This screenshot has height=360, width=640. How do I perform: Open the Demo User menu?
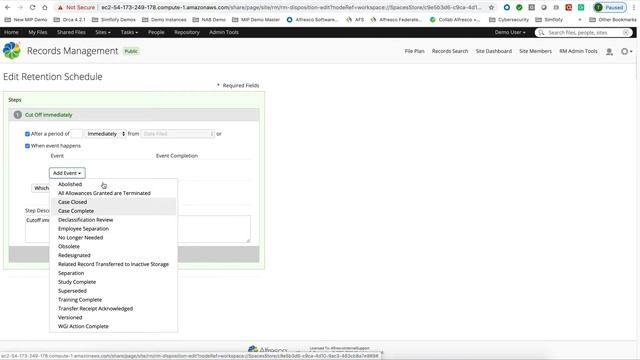coord(510,32)
